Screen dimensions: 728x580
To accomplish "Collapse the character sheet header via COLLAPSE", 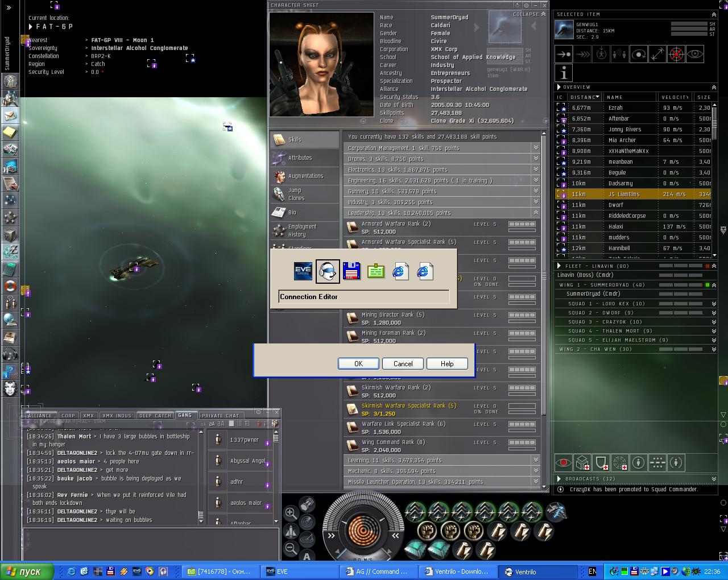I will click(529, 14).
